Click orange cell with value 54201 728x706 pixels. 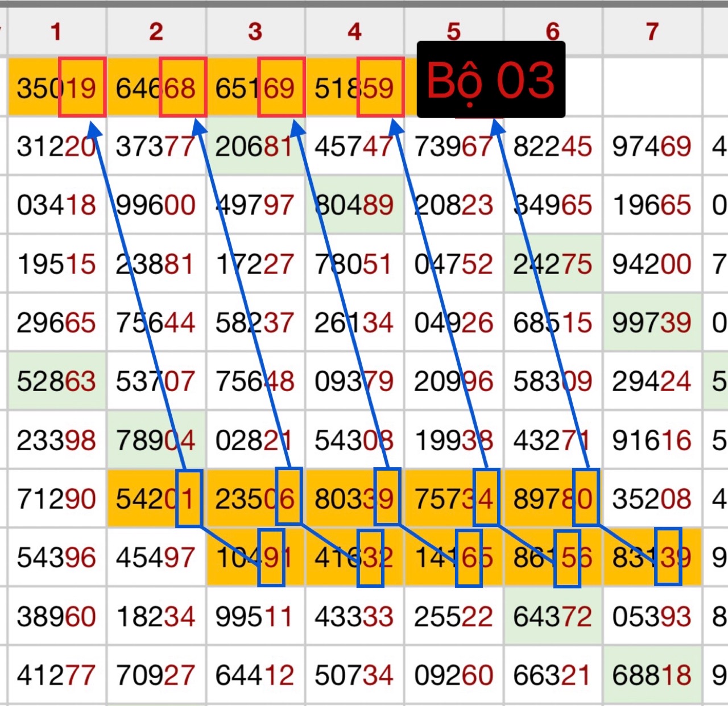click(156, 499)
